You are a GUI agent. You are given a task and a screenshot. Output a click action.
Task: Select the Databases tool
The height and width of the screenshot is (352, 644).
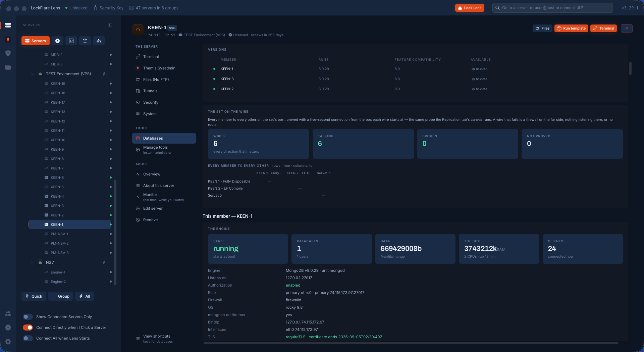pos(164,138)
